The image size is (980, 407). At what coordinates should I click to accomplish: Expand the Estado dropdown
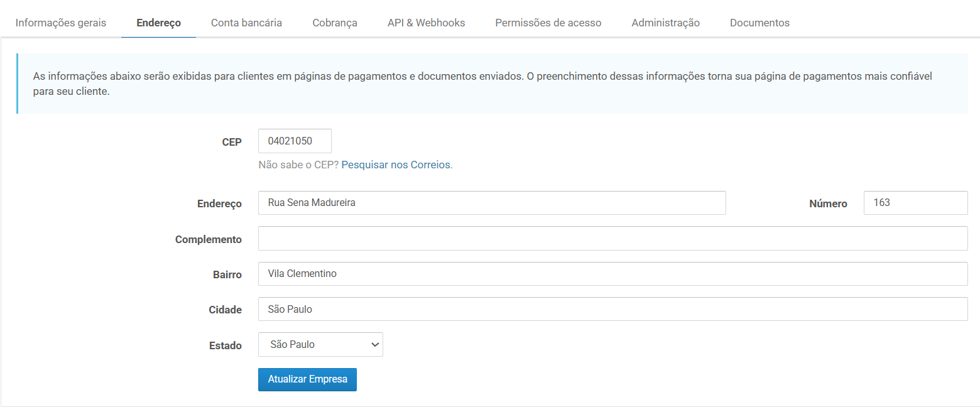pyautogui.click(x=320, y=345)
